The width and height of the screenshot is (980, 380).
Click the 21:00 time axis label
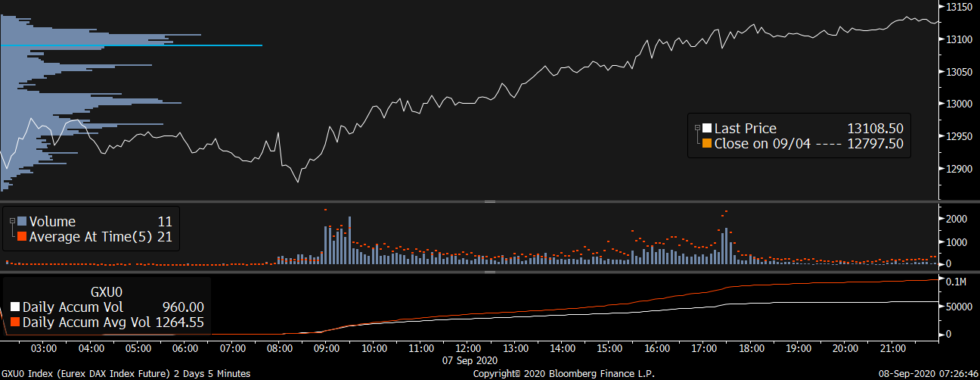pyautogui.click(x=893, y=349)
